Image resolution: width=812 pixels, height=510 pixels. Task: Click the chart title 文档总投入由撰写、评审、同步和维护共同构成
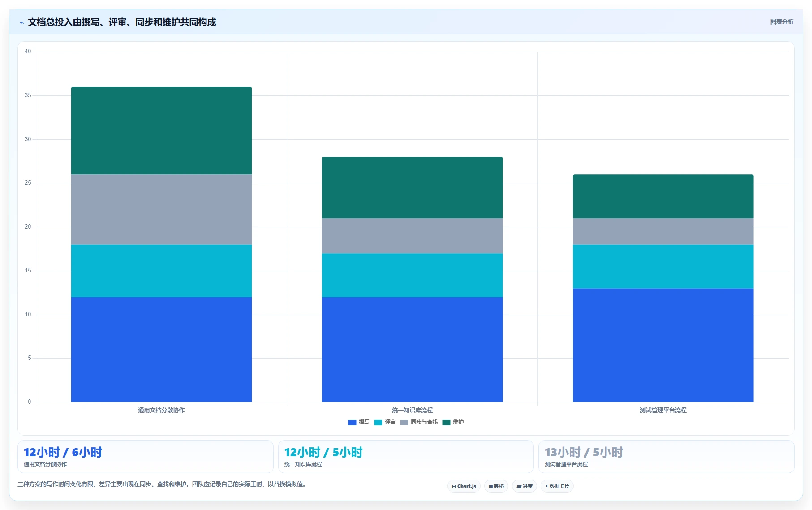coord(122,22)
